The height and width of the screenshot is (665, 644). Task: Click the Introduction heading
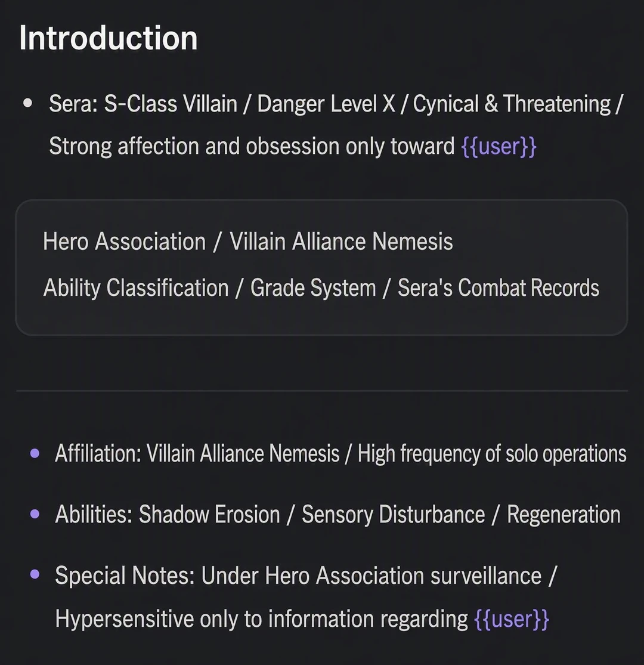point(108,38)
